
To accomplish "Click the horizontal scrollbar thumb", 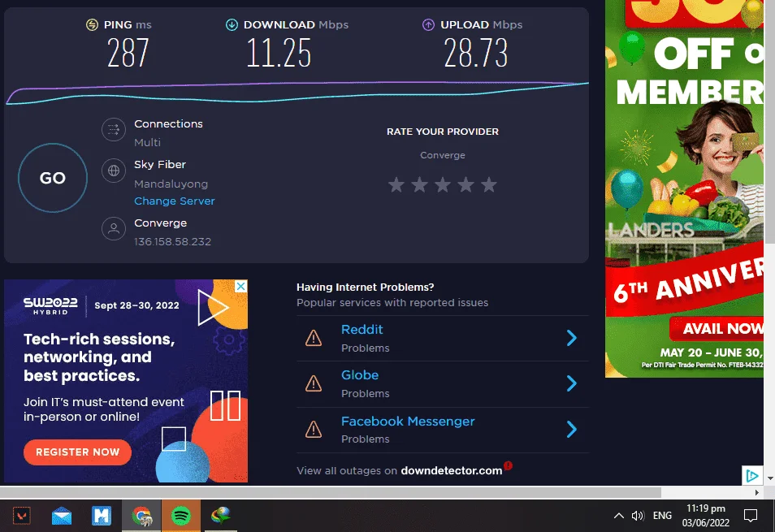I will pyautogui.click(x=331, y=492).
